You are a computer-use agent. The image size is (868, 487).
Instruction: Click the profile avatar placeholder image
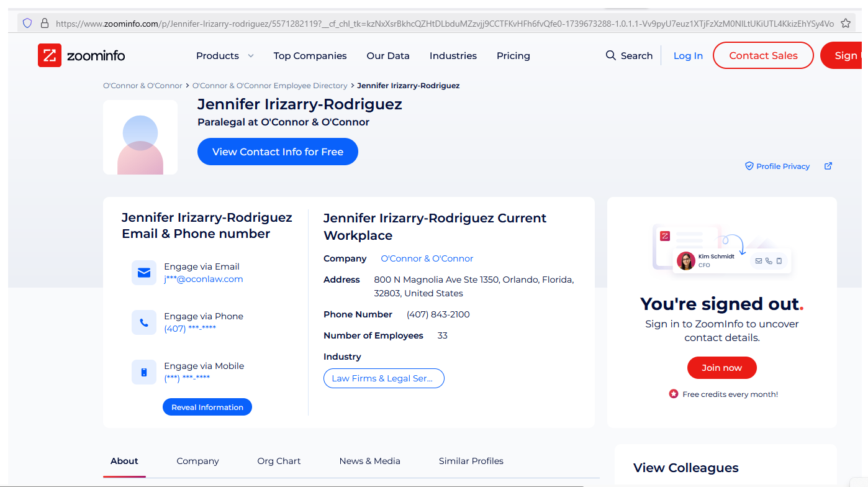coord(140,137)
